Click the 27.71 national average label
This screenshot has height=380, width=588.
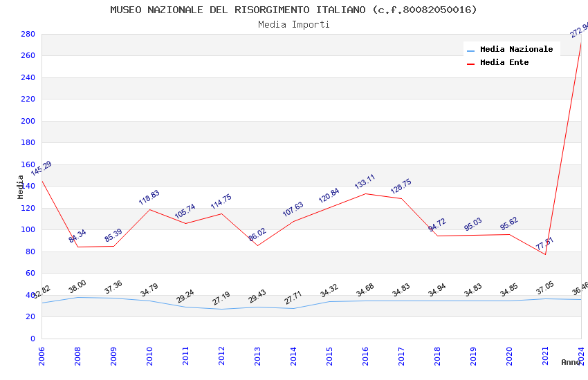293,298
